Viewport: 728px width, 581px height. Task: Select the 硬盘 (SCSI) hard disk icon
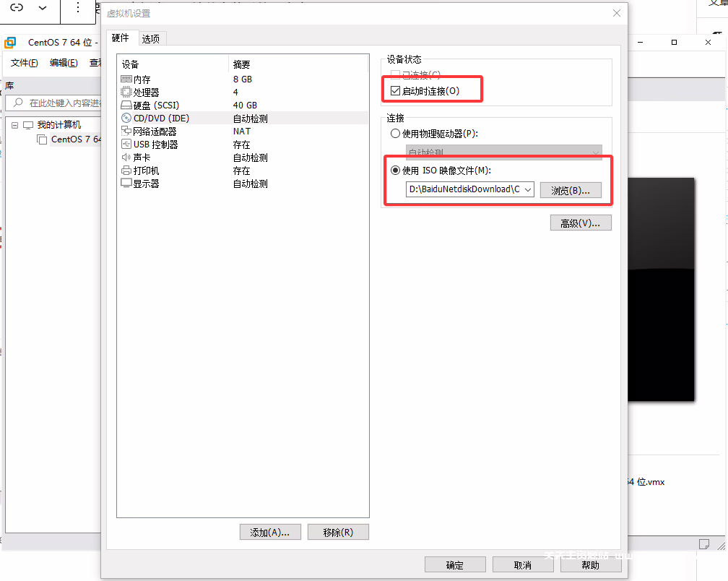(126, 105)
